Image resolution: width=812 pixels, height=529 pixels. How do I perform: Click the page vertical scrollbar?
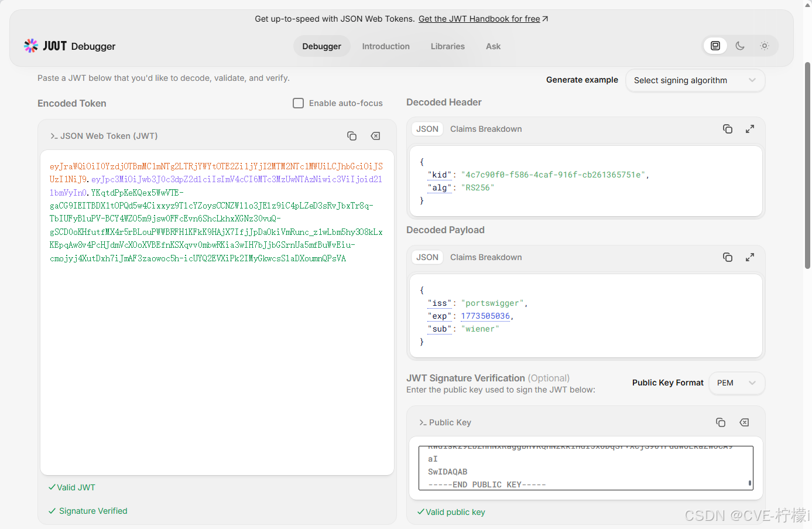808,165
